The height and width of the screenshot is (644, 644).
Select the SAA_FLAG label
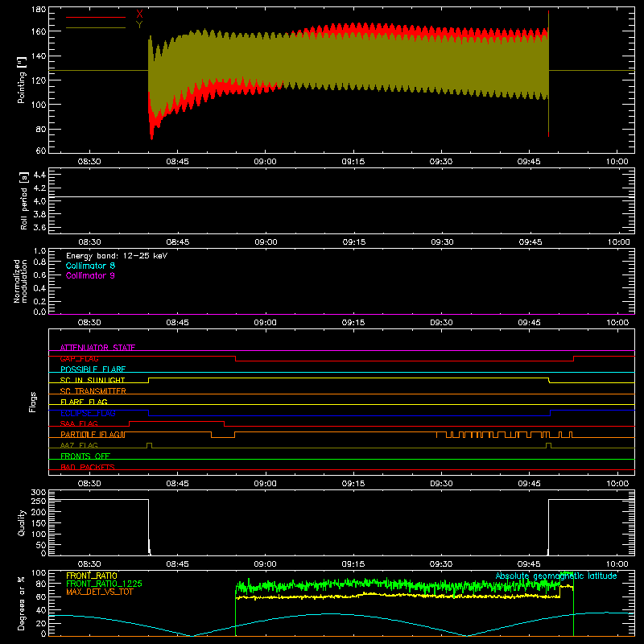click(x=79, y=423)
